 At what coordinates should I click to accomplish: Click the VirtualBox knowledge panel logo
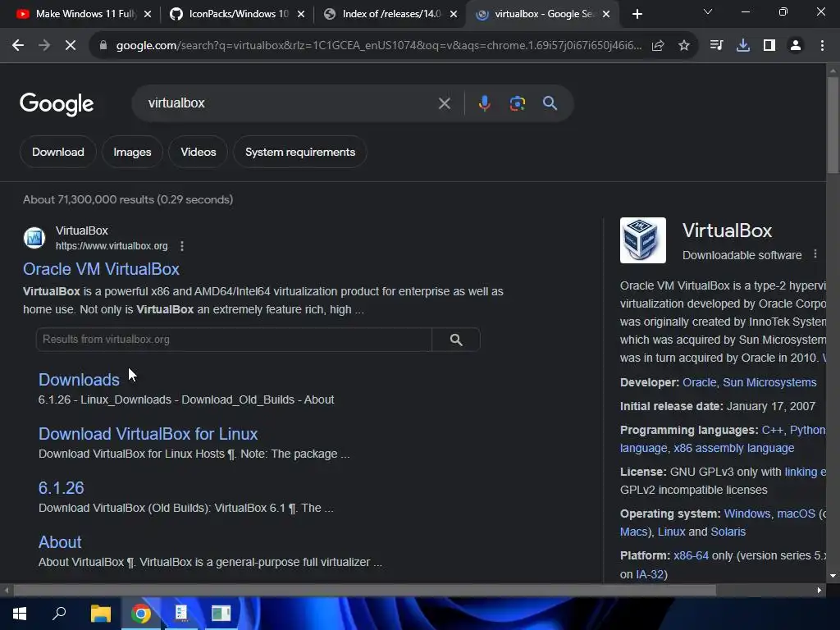tap(643, 240)
